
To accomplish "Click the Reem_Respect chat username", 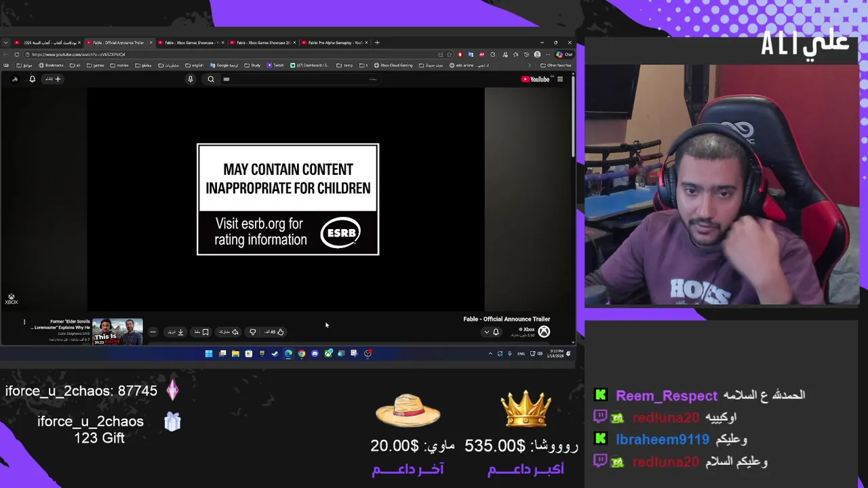I will pyautogui.click(x=667, y=396).
